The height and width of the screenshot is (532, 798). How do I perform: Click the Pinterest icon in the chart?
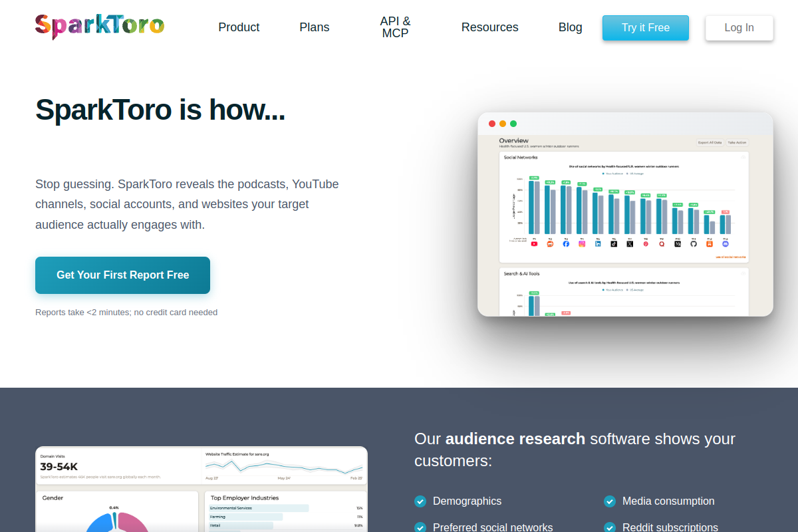[x=646, y=244]
